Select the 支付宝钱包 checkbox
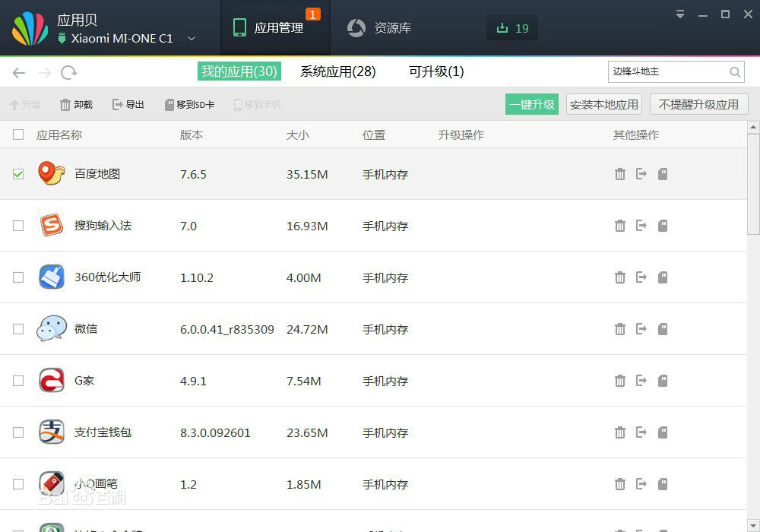 (x=18, y=432)
